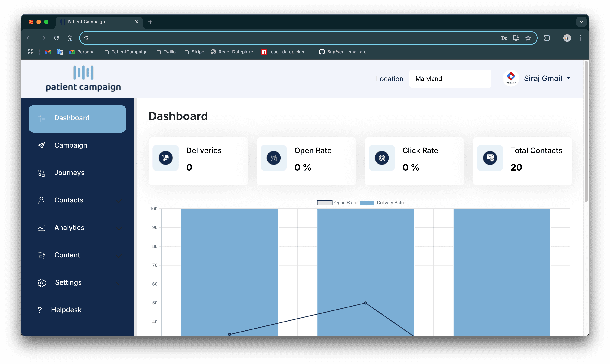Click the patient campaign logo
This screenshot has width=610, height=364.
(83, 79)
